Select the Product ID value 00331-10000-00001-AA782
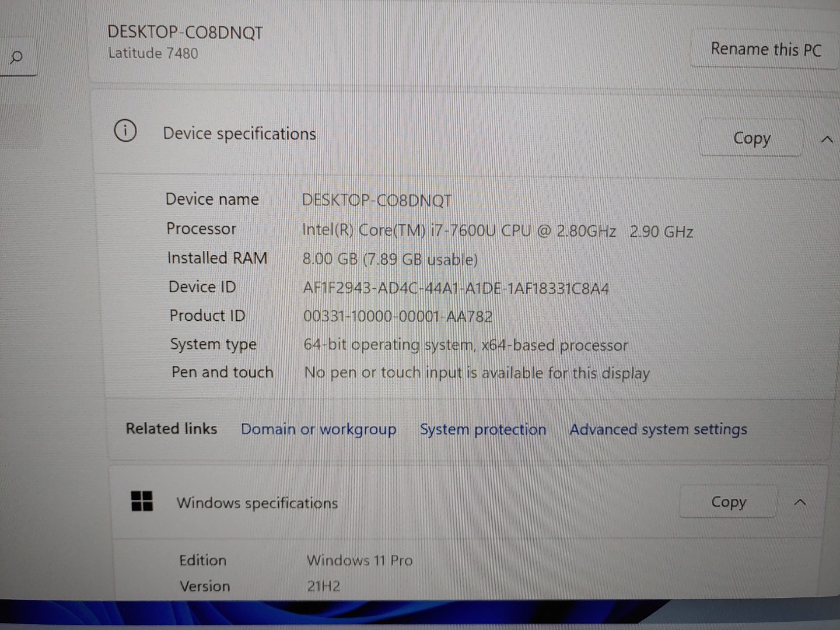Screen dimensions: 840x630 tap(397, 317)
